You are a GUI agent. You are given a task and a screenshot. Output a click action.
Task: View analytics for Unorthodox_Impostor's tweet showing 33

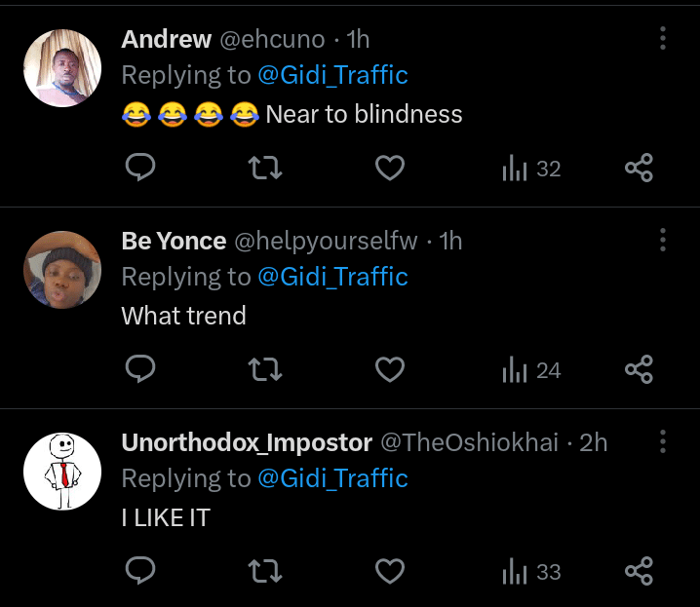[530, 572]
